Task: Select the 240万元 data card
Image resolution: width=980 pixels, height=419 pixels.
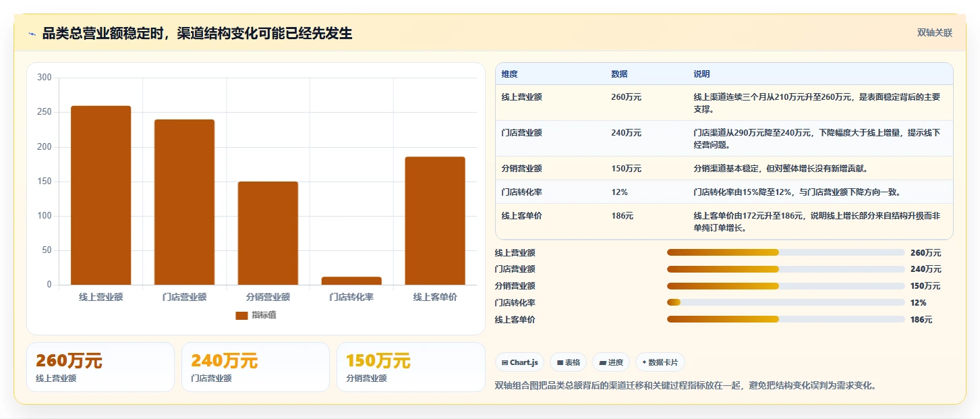Action: pyautogui.click(x=256, y=367)
